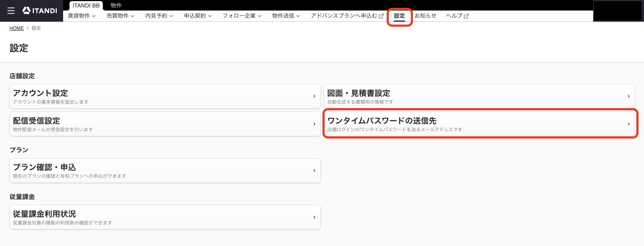Expand the 売買物件 dropdown menu
Image resolution: width=644 pixels, height=246 pixels.
pos(121,16)
